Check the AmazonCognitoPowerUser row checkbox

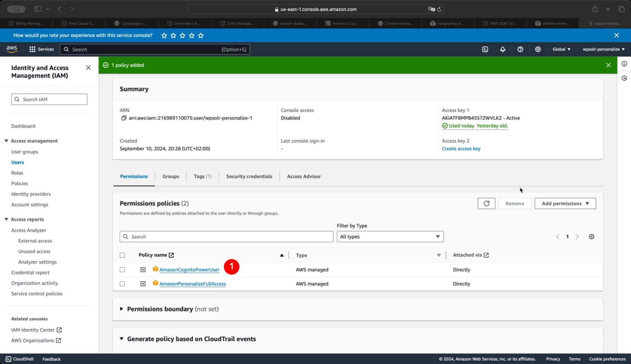pos(122,270)
